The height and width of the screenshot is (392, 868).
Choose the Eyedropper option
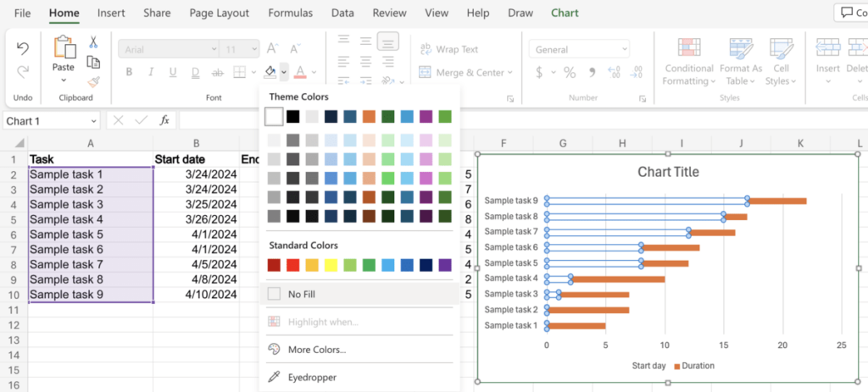point(359,377)
